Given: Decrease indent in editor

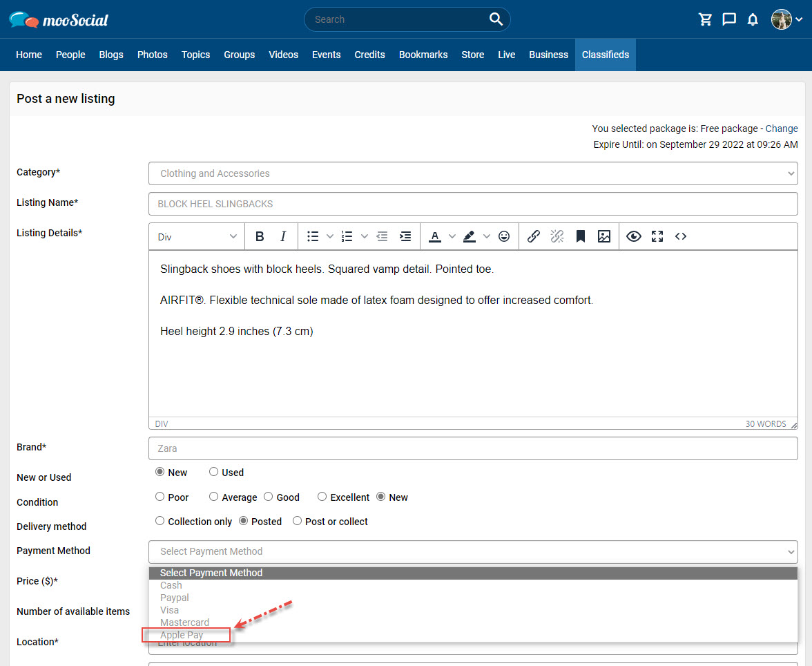Looking at the screenshot, I should (382, 236).
